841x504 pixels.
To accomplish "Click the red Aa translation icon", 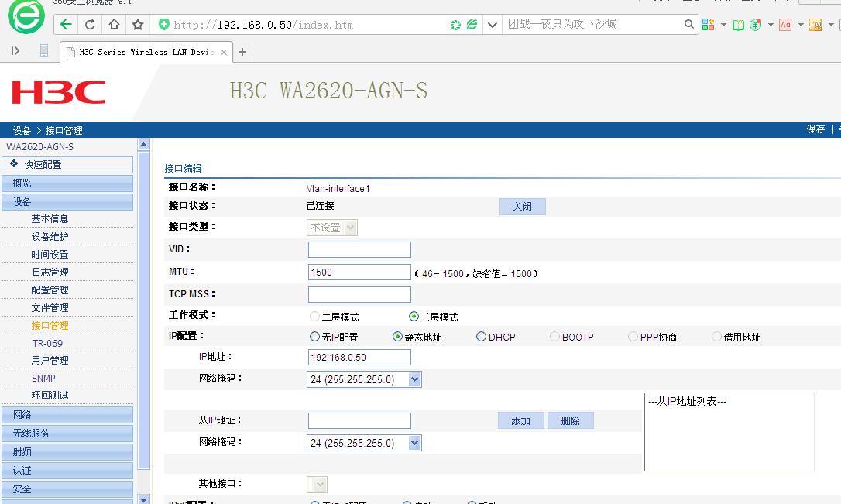I will pyautogui.click(x=785, y=25).
